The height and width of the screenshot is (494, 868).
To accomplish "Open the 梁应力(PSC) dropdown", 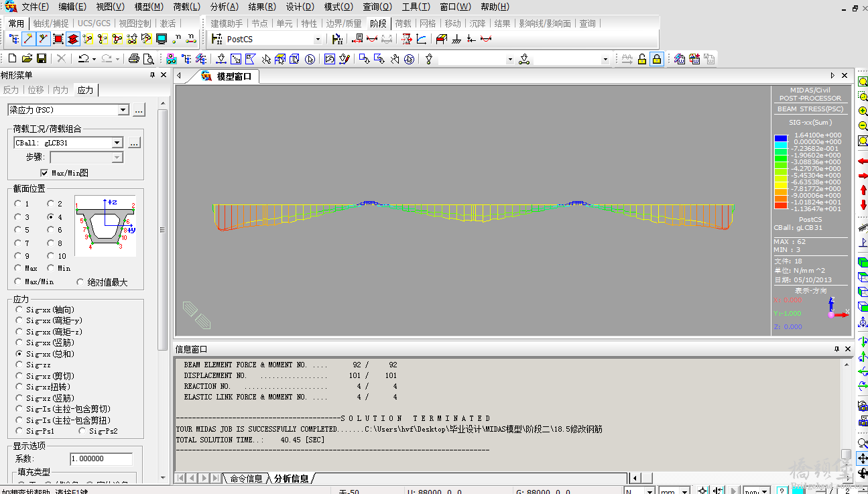I will coord(123,110).
